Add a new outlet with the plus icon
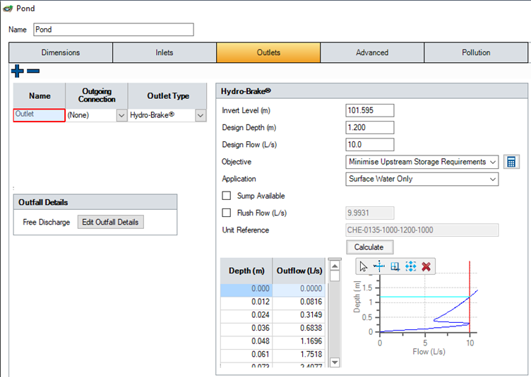The height and width of the screenshot is (377, 531). pyautogui.click(x=17, y=71)
